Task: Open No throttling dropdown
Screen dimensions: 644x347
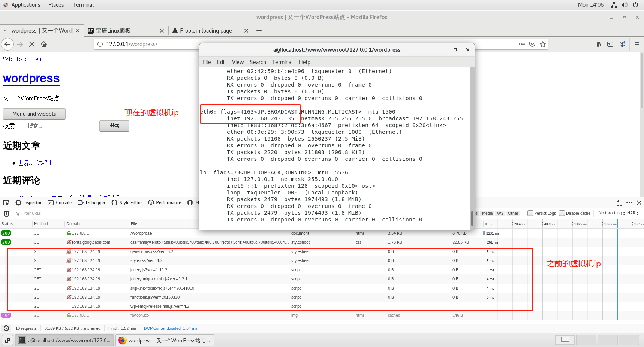Action: (x=612, y=213)
